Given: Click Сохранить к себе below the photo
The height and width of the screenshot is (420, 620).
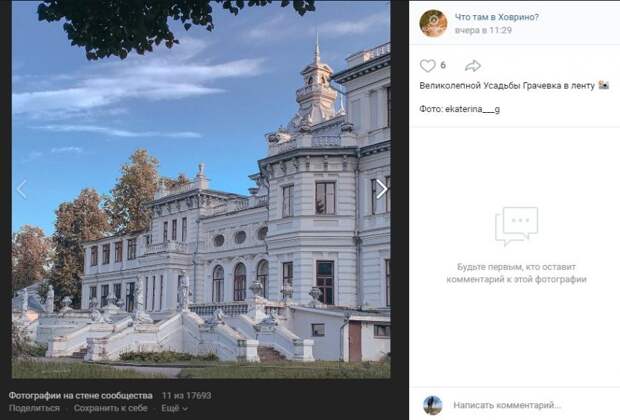Looking at the screenshot, I should tap(110, 408).
